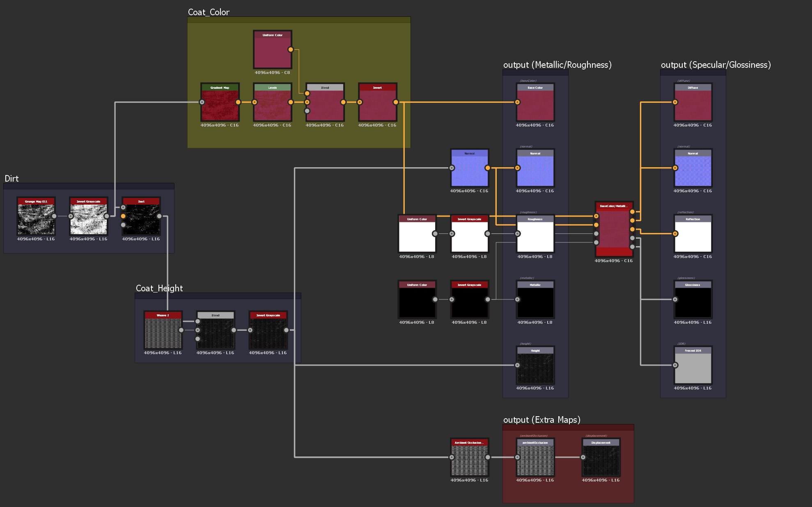Click the output (Extra Maps) frame title
The width and height of the screenshot is (812, 507).
[542, 419]
